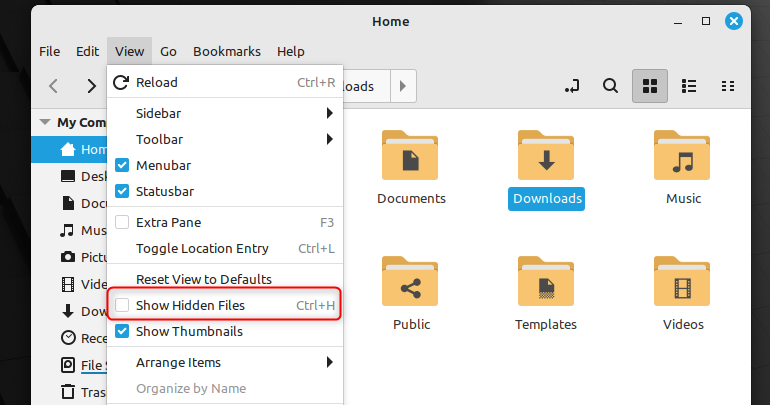Click the search magnifier icon

[610, 86]
